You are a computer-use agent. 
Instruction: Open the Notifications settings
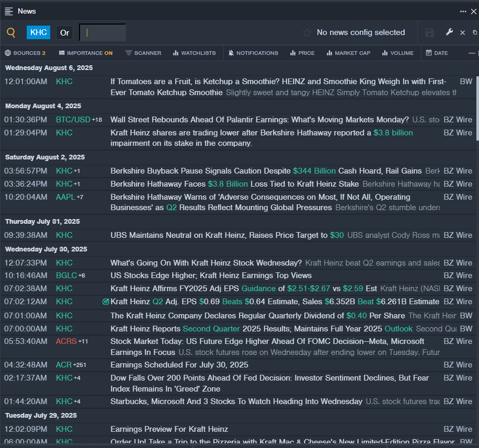(253, 53)
